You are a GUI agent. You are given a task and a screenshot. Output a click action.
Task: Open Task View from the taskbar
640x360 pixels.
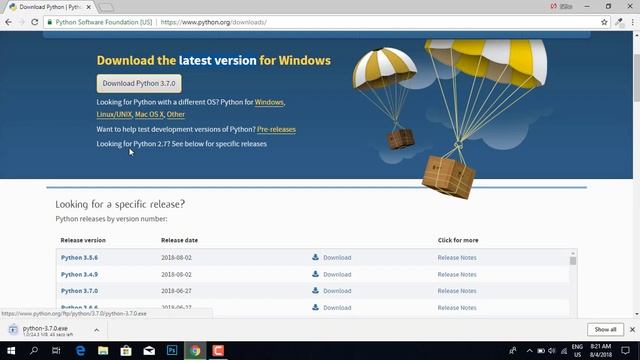coord(56,351)
